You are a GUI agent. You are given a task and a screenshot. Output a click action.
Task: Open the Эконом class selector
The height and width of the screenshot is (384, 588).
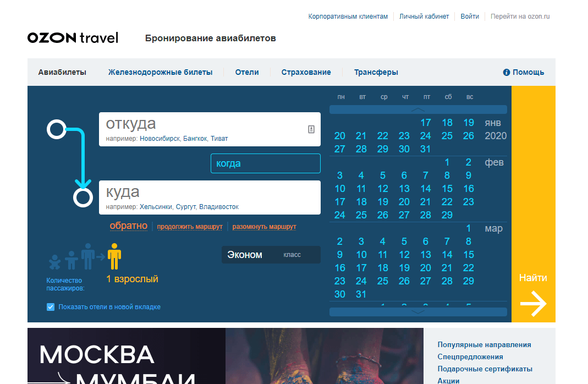click(271, 255)
